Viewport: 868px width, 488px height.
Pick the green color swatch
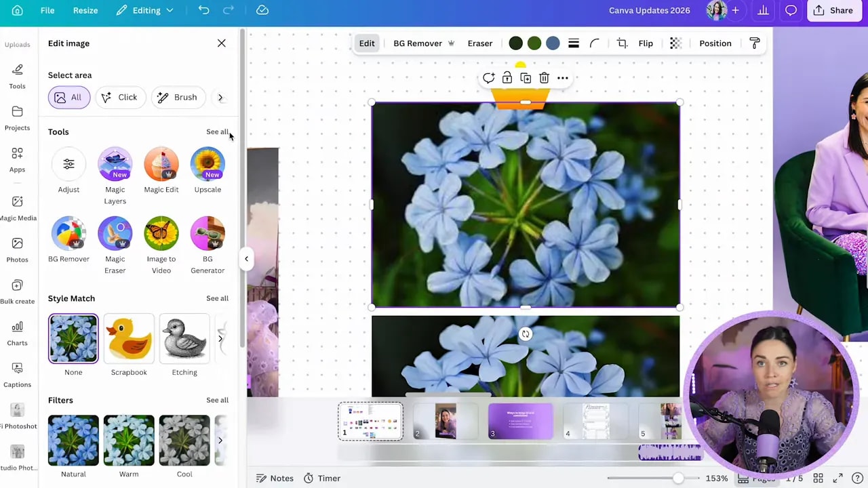coord(534,43)
